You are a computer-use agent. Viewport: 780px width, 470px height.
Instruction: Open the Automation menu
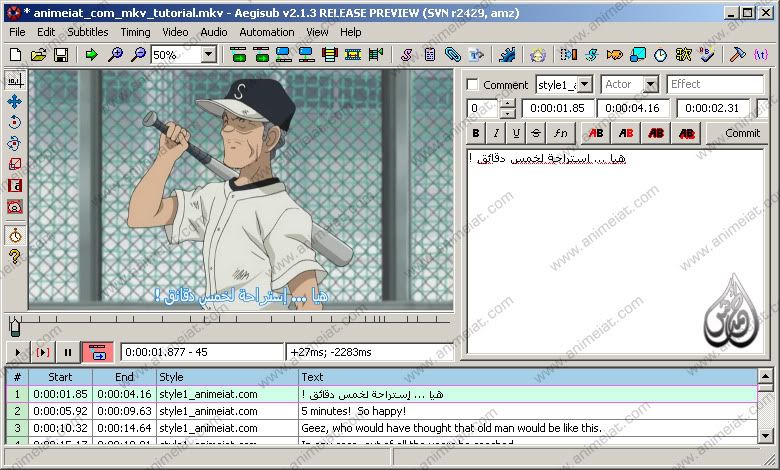[266, 32]
